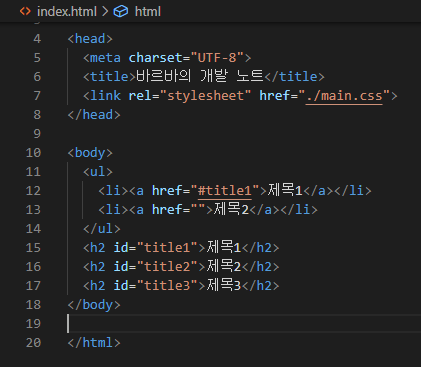The width and height of the screenshot is (421, 367).
Task: Click the cube symbol icon beside html
Action: pos(121,12)
